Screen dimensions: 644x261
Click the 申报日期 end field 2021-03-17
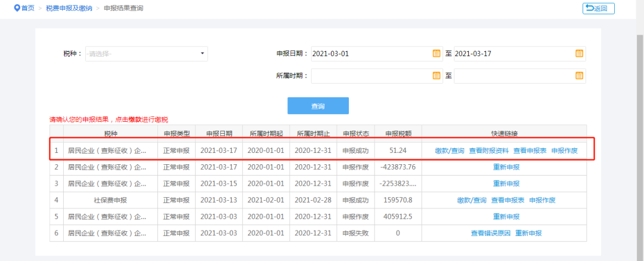[x=519, y=54]
